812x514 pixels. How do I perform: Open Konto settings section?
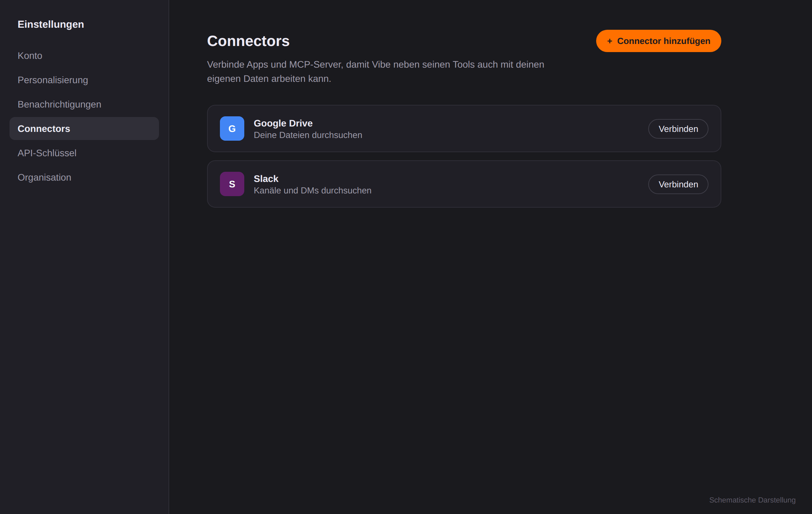(84, 56)
